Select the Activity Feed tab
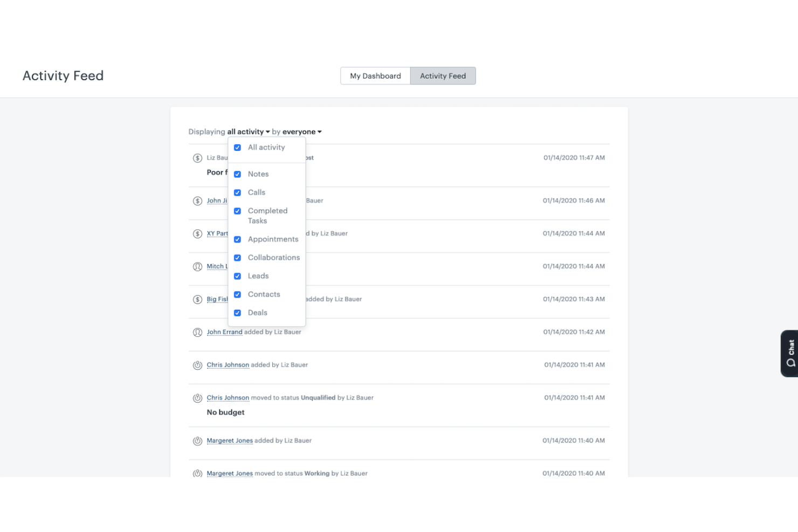 pos(443,75)
